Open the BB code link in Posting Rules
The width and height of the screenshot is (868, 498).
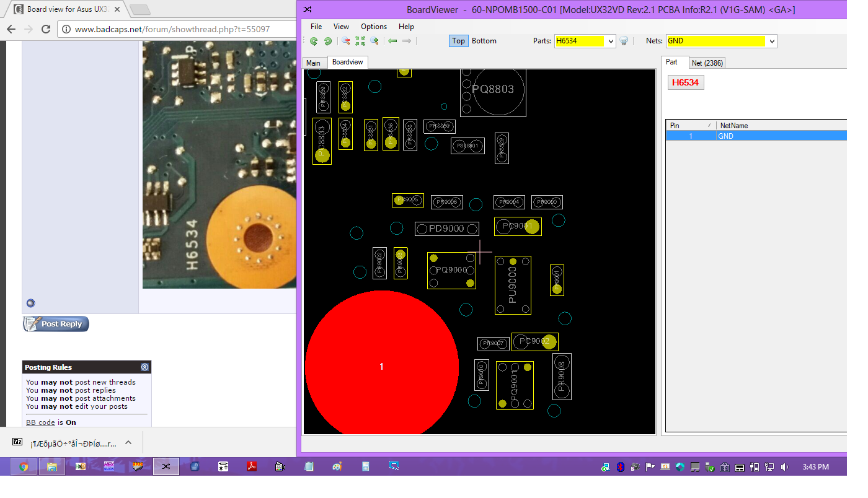(40, 422)
